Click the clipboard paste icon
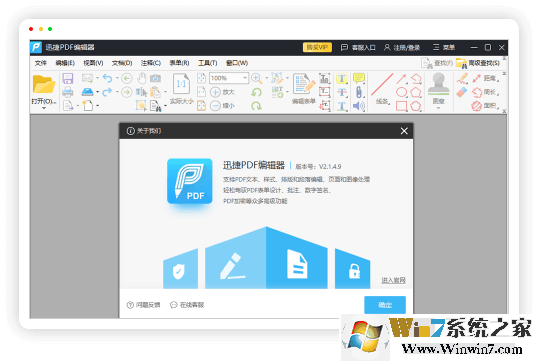The height and width of the screenshot is (363, 539). 155,92
